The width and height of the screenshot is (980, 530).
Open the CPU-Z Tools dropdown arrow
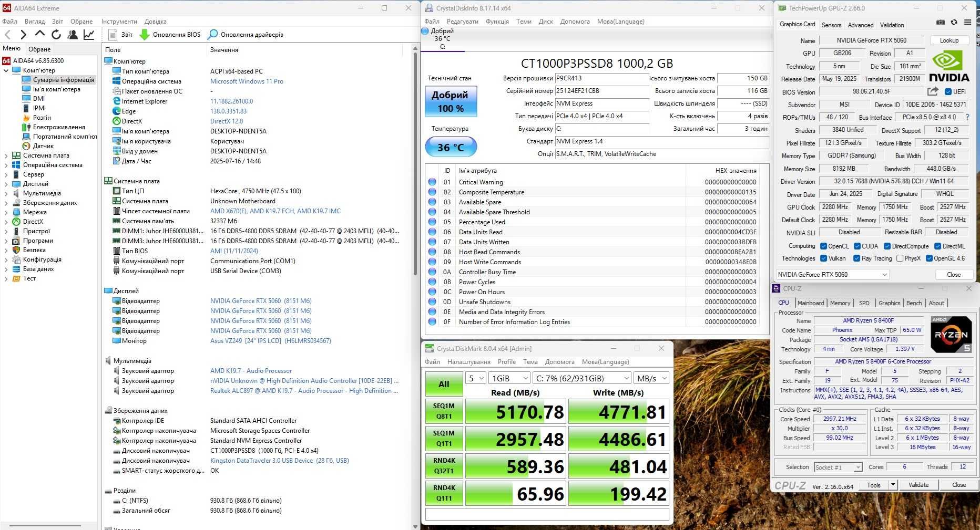pos(893,485)
